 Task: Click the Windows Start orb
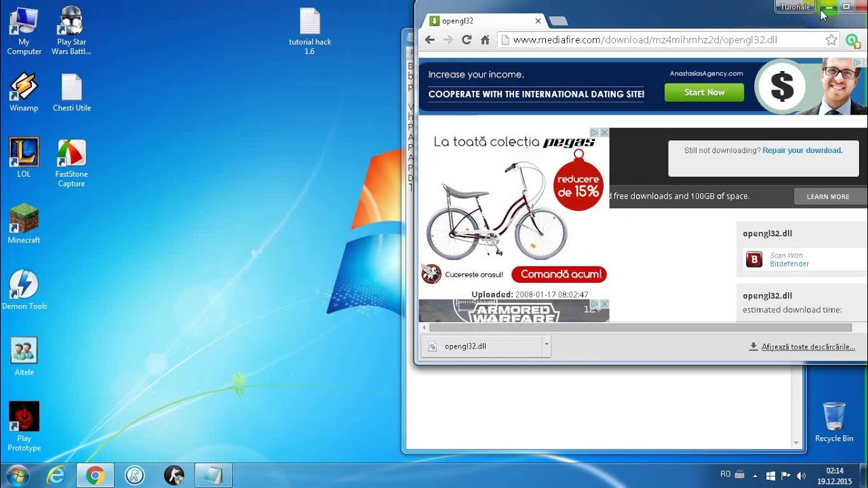point(17,475)
